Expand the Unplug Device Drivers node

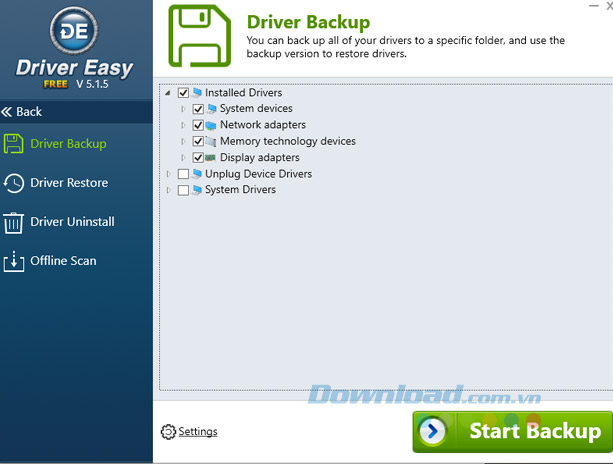[168, 174]
